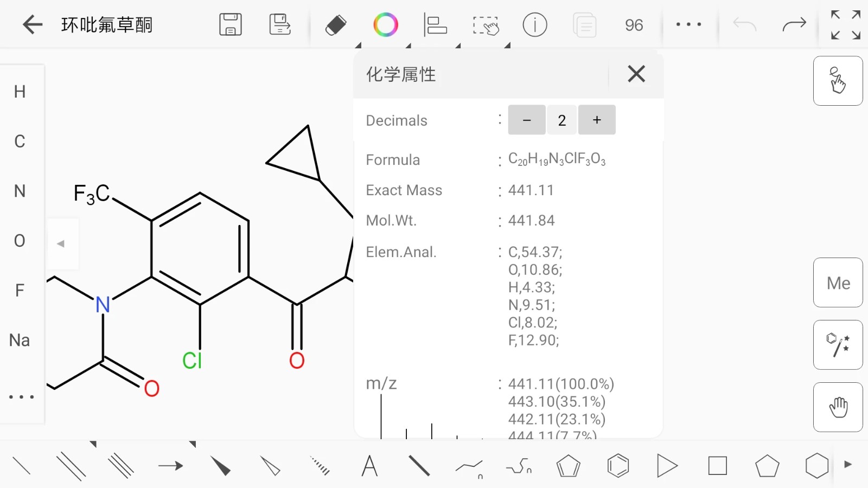
Task: Open the top overflow menu dots
Action: (688, 25)
